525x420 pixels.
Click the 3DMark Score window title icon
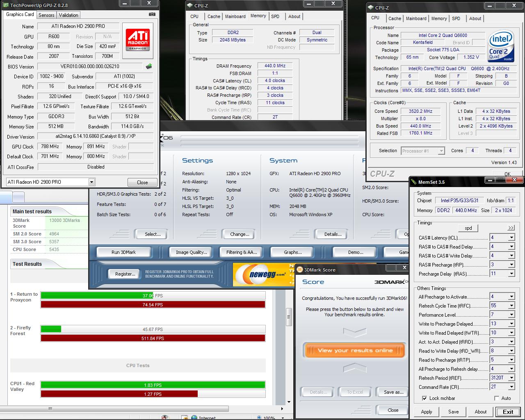[299, 269]
